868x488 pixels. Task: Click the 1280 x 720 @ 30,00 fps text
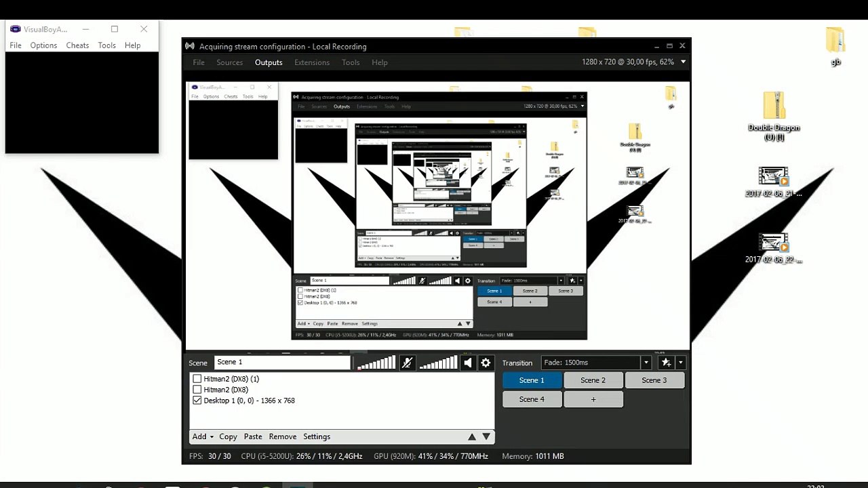(628, 62)
